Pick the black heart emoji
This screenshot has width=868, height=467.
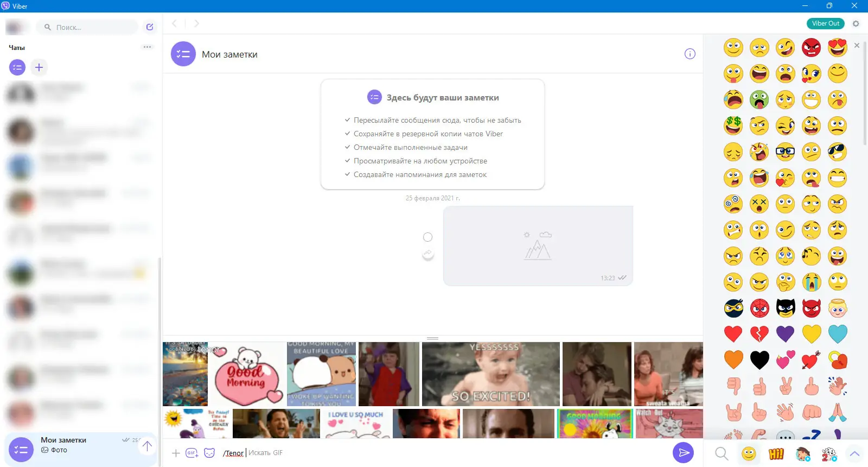(x=759, y=360)
